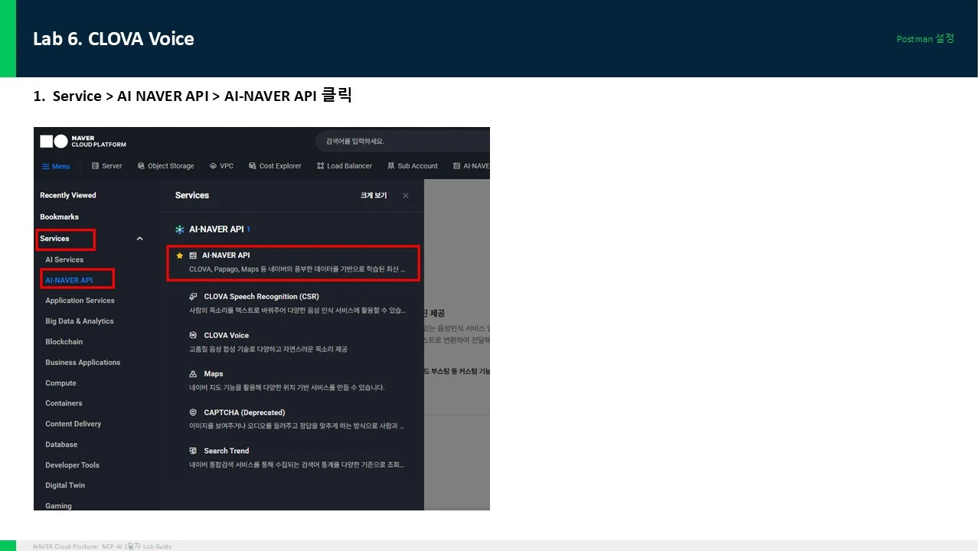Click the Server shortcut icon
980x551 pixels.
[x=96, y=166]
